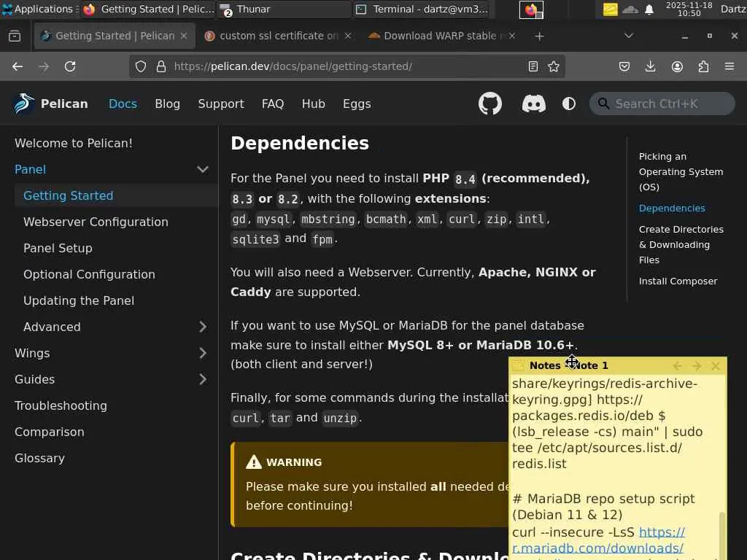Close the custom ssl certificate tab
The width and height of the screenshot is (747, 560).
pos(348,36)
